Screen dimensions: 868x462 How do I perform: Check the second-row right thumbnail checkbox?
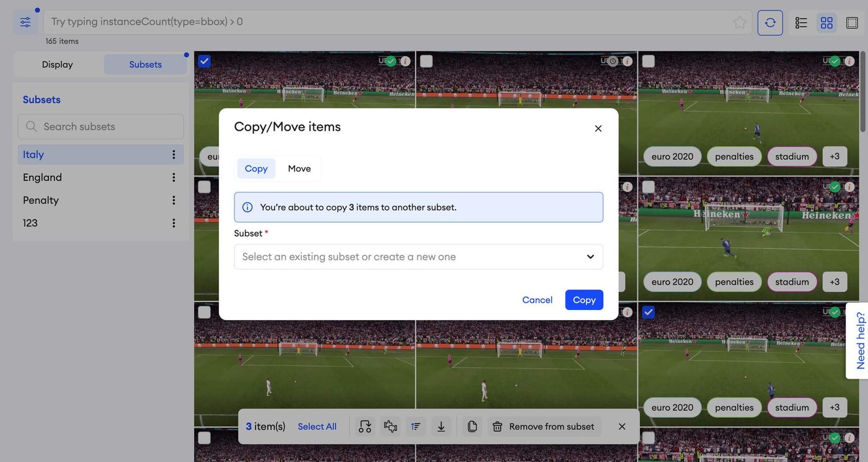pyautogui.click(x=649, y=187)
